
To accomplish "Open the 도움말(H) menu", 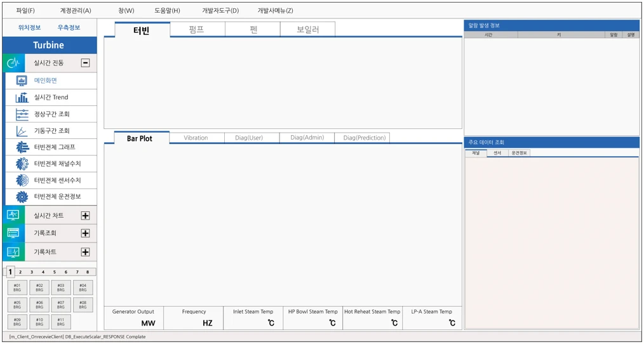I will pyautogui.click(x=167, y=11).
